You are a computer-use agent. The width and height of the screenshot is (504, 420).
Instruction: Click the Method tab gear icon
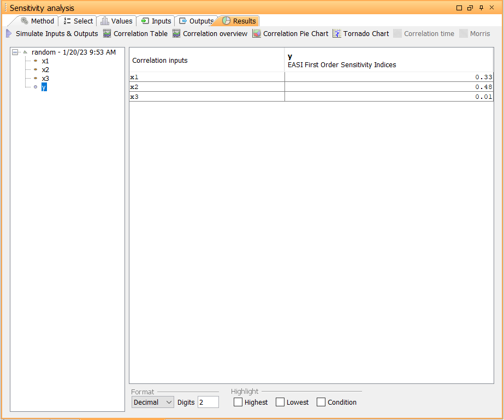[25, 21]
